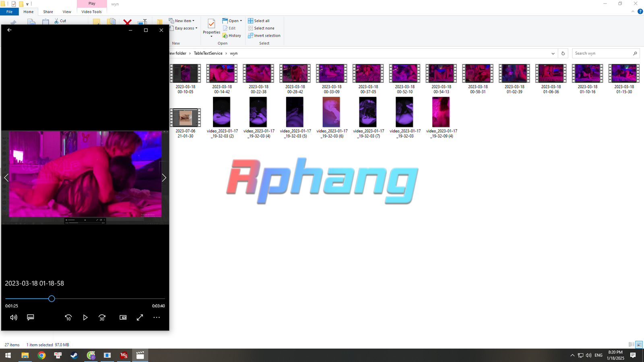Viewport: 644px width, 362px height.
Task: Select the file 2023-03-18 01-15-30
Action: (624, 79)
